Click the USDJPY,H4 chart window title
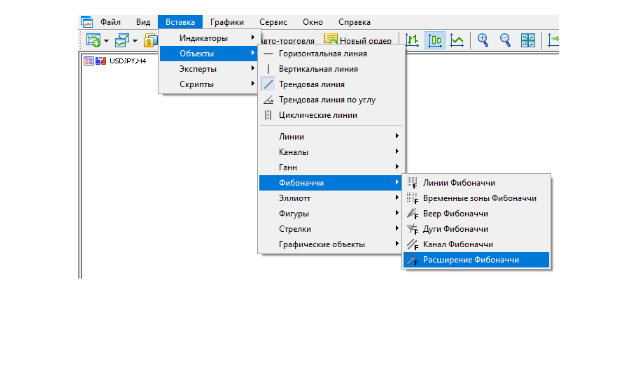The width and height of the screenshot is (629, 371). (x=128, y=61)
